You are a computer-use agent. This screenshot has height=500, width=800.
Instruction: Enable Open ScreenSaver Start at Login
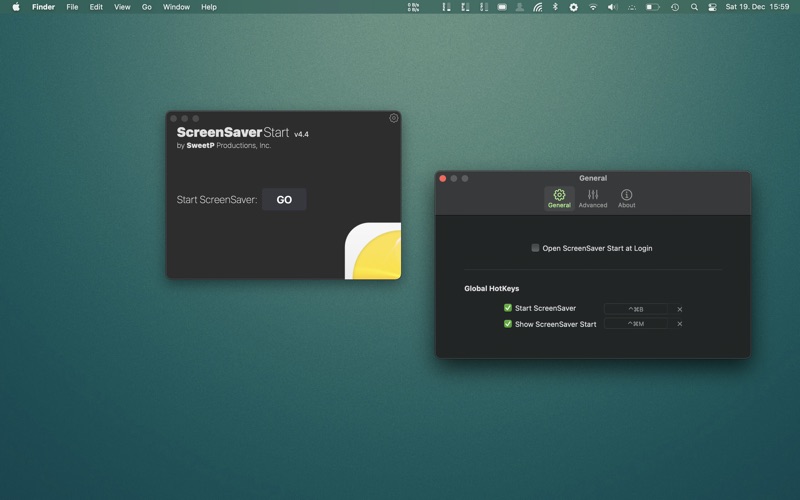click(x=535, y=248)
